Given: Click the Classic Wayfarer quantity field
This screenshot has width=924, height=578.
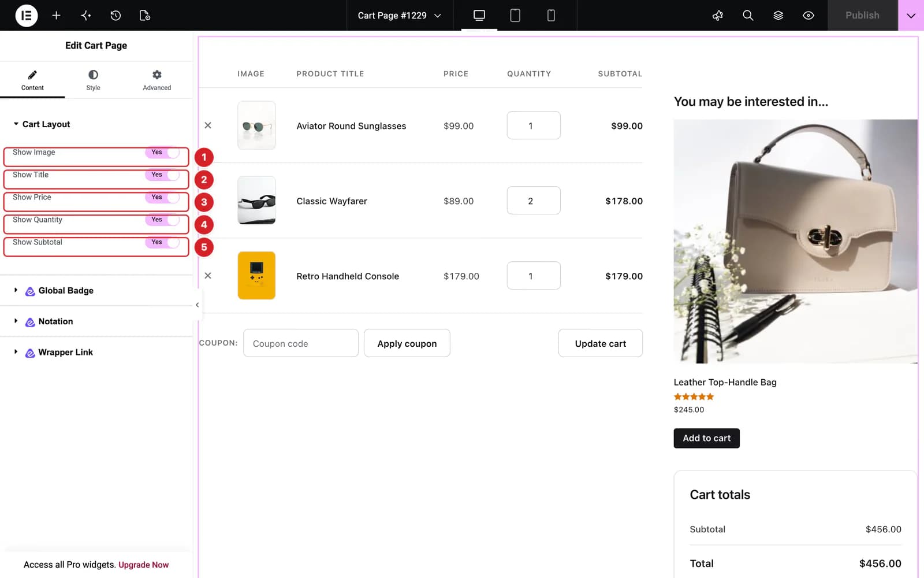Looking at the screenshot, I should point(534,201).
